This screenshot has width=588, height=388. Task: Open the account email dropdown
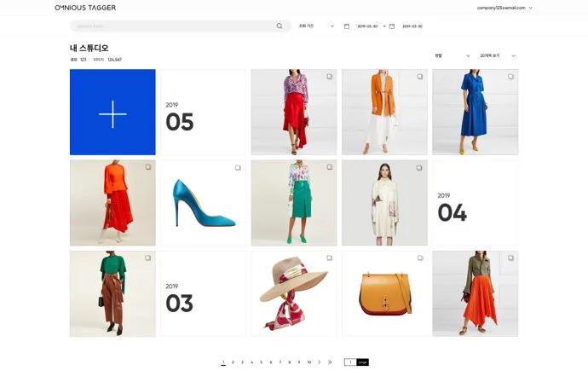tap(504, 8)
